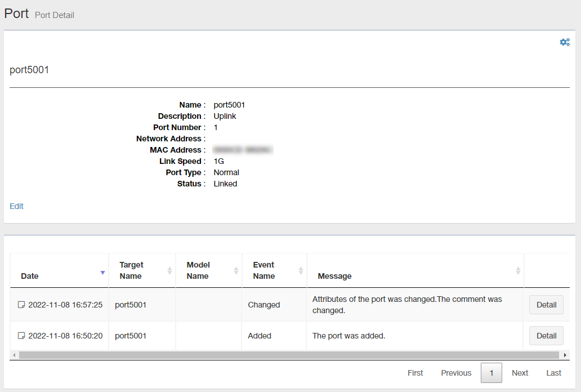Image resolution: width=581 pixels, height=392 pixels.
Task: Go to the Previous page
Action: 456,373
